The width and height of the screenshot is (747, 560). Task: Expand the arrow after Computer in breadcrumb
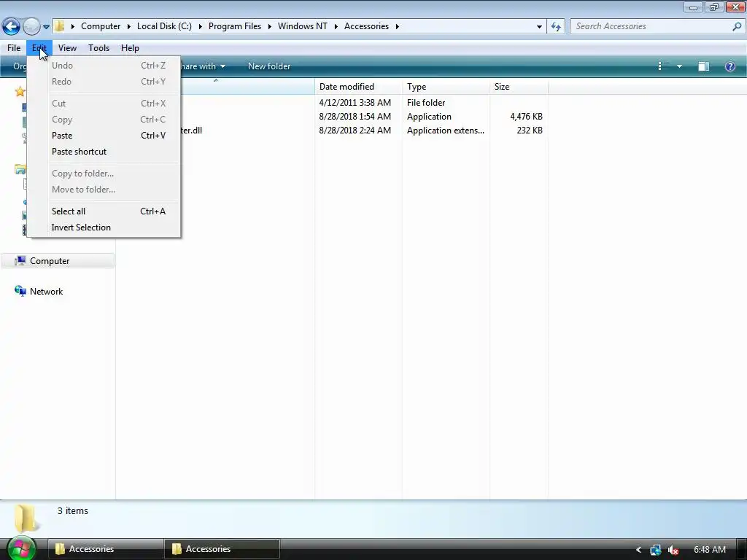tap(128, 26)
